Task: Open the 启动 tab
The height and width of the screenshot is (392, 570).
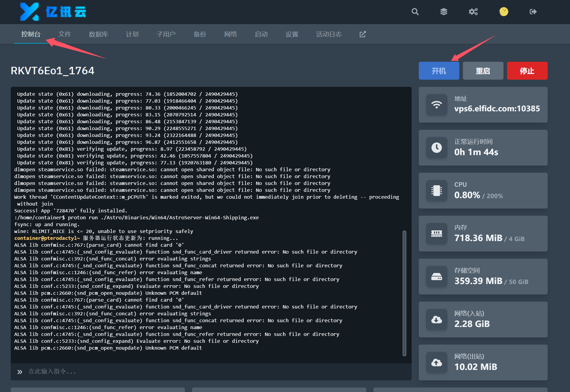Action: coord(261,34)
